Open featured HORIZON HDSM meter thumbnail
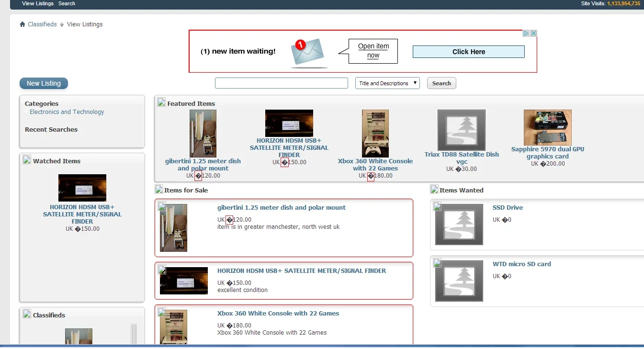Screen dimensions: 644x349 [x=289, y=124]
